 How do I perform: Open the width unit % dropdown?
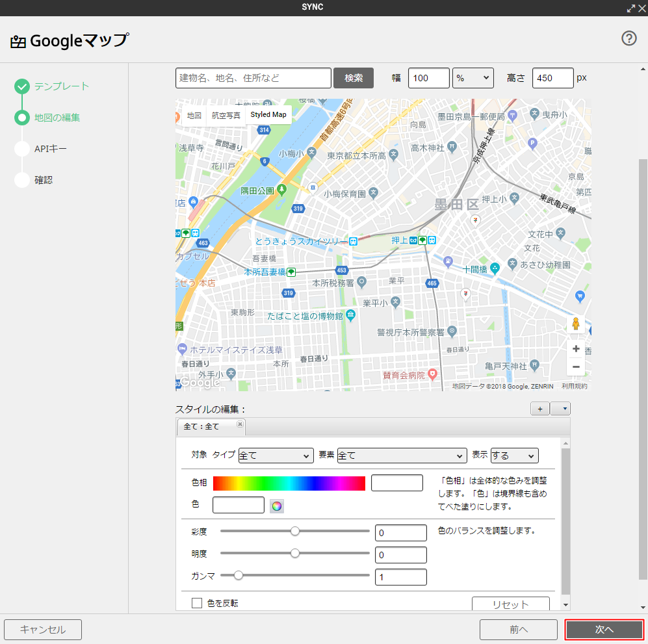[x=473, y=78]
